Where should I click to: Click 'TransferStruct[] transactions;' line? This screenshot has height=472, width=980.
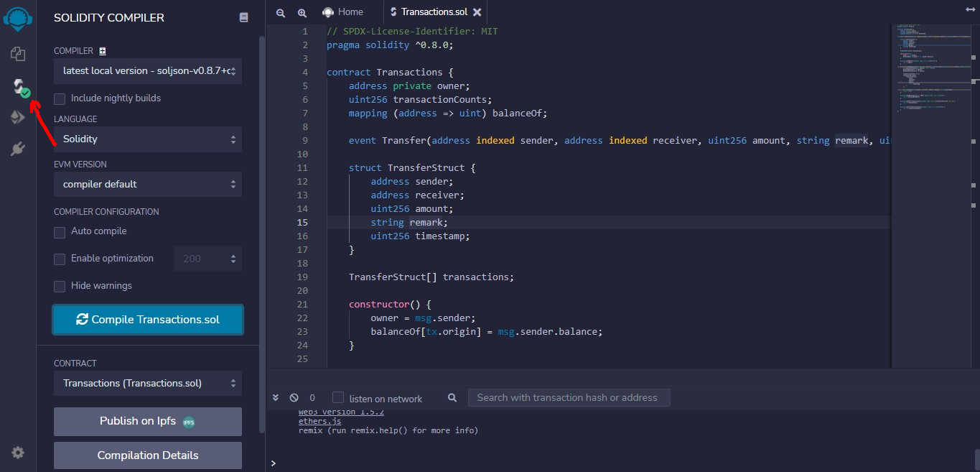pyautogui.click(x=431, y=277)
